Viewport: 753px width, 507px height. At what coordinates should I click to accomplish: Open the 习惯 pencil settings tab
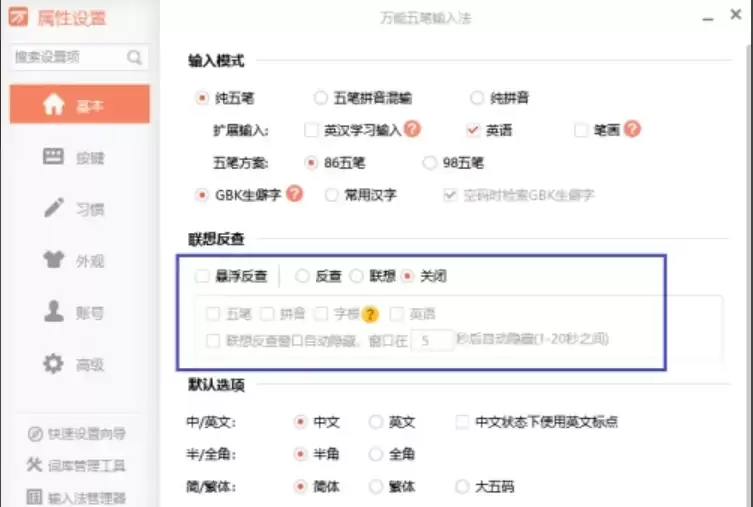point(80,209)
